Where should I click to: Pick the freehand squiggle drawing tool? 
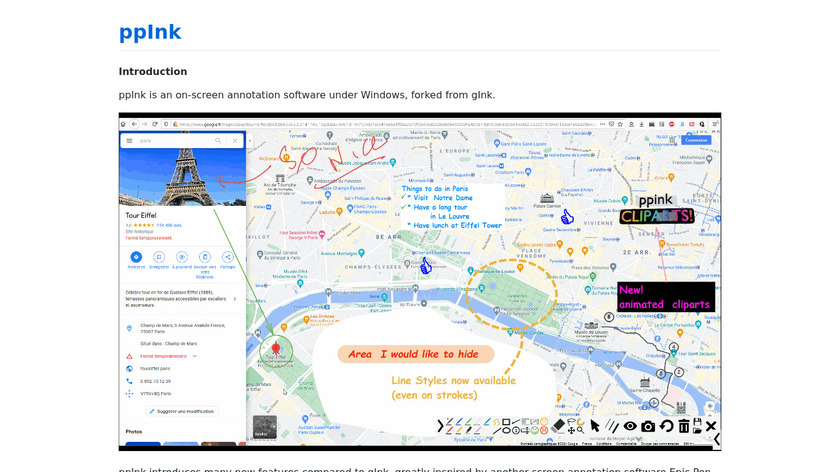coord(497,422)
